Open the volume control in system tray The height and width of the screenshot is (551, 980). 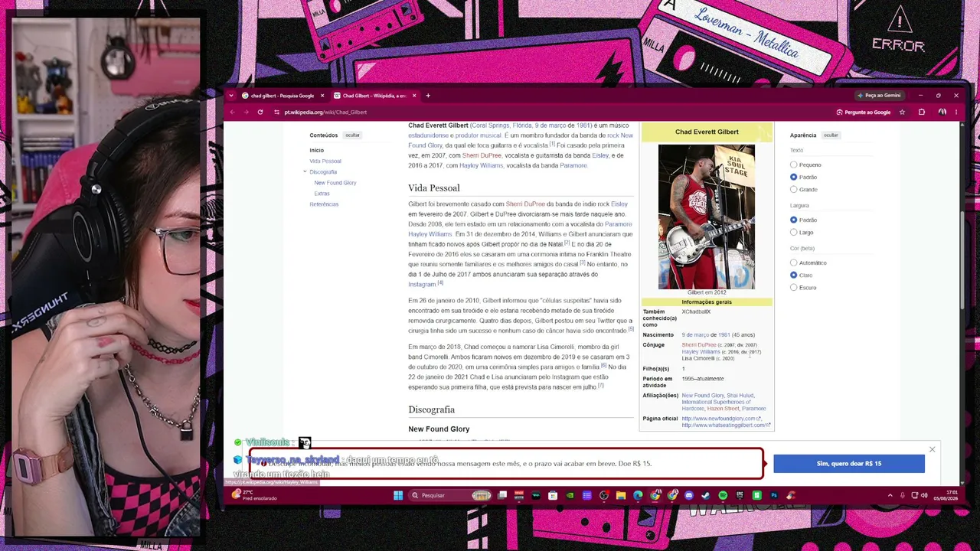point(924,495)
